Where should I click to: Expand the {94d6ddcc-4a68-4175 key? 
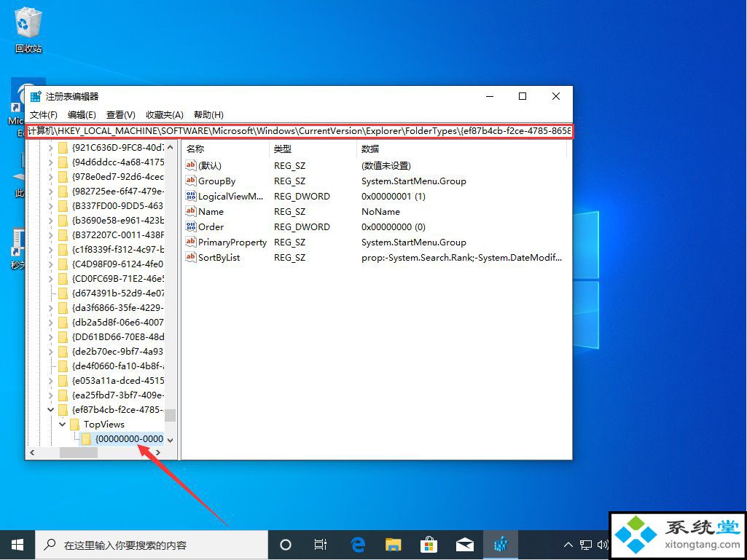click(51, 162)
